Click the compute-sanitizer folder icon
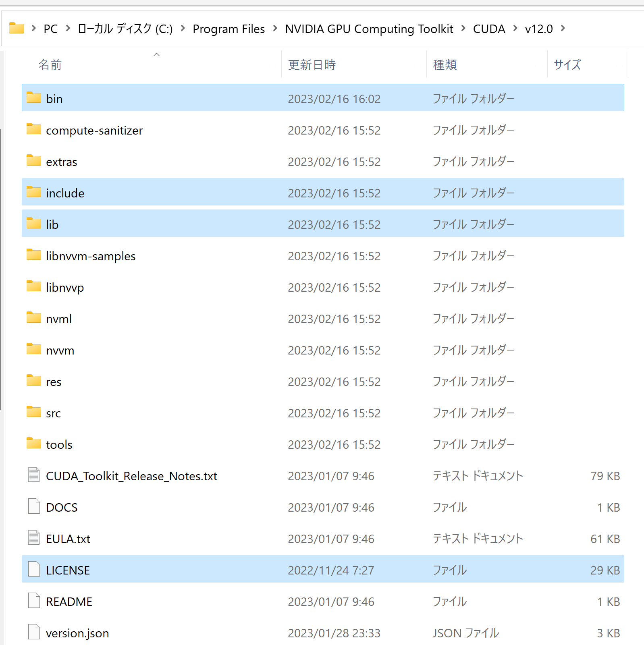Viewport: 644px width, 645px height. [34, 129]
